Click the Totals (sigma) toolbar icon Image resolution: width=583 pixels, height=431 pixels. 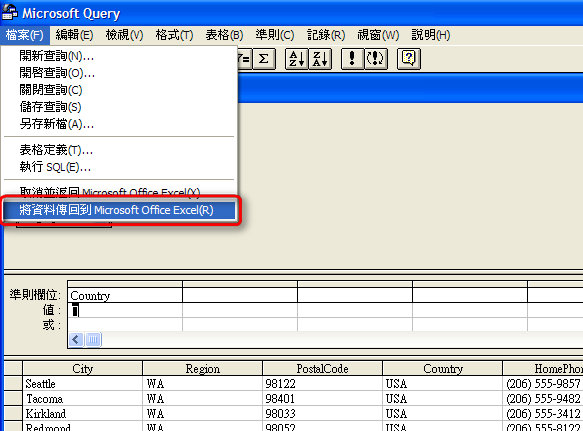coord(264,59)
